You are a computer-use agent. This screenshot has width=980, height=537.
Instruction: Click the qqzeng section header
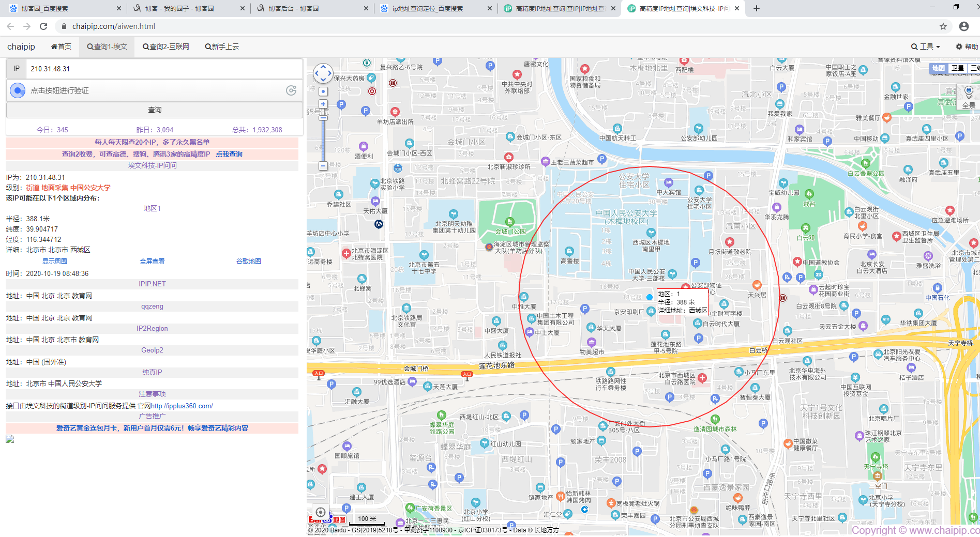click(x=152, y=306)
